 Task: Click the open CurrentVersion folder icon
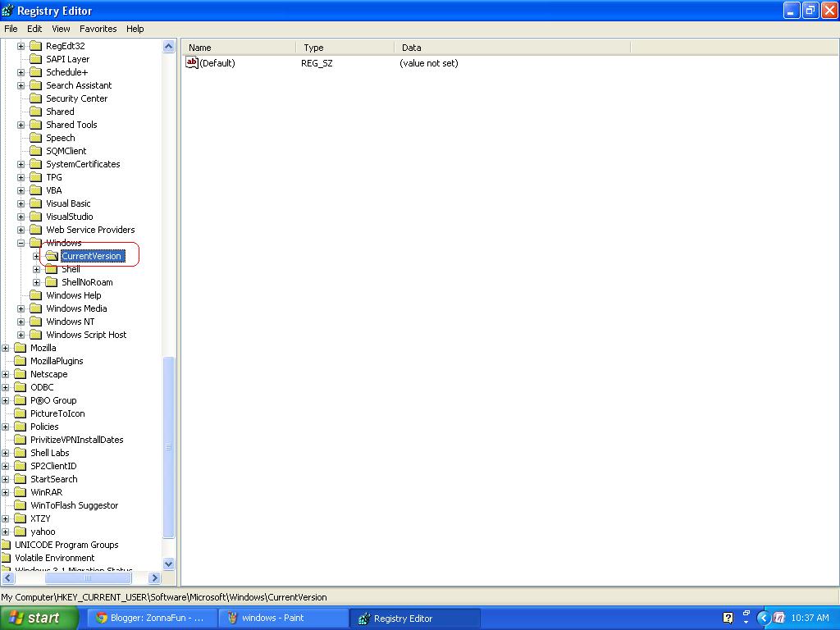[x=52, y=256]
